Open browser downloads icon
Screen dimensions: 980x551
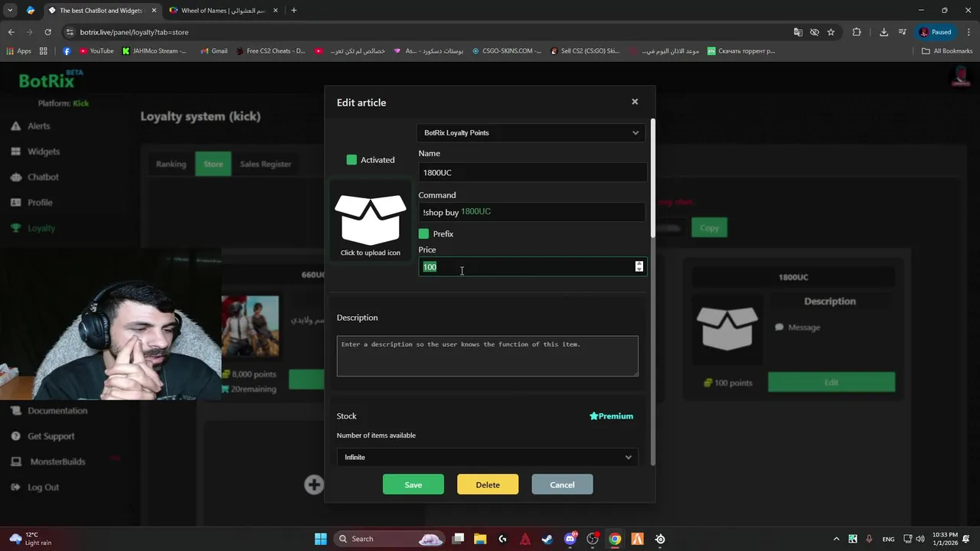(884, 32)
